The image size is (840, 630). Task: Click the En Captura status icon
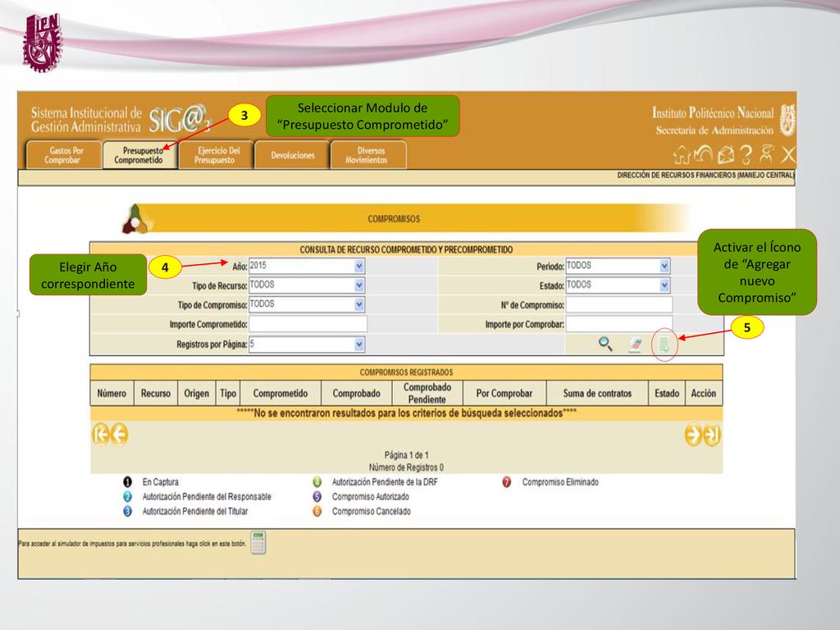click(x=127, y=482)
